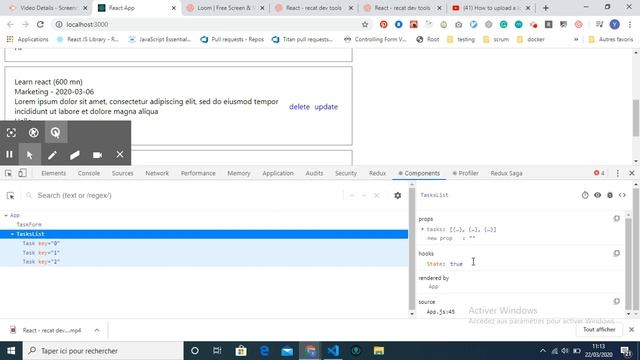Switch to the Elements DevTools tab
Screen dimensions: 640x360
(53, 173)
